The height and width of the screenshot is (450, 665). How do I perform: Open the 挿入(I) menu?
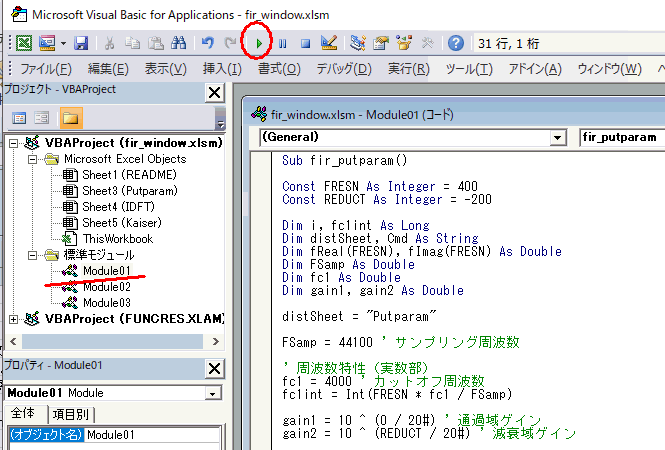click(222, 68)
